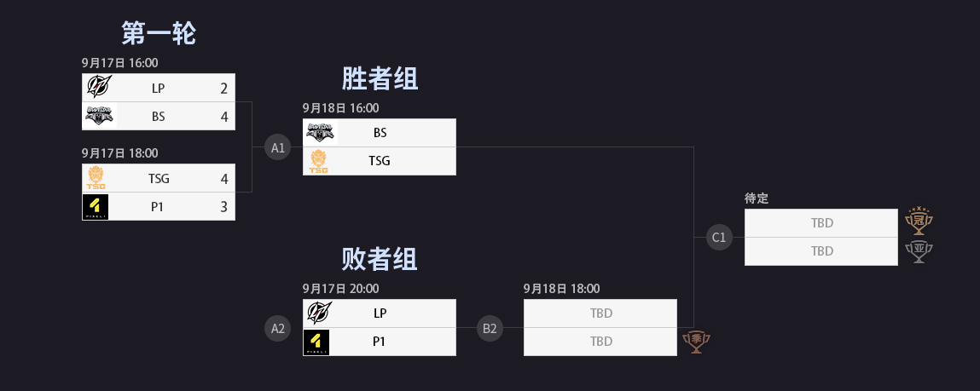Screen dimensions: 980x391
Task: Click the silver runner-up trophy icon
Action: [919, 251]
